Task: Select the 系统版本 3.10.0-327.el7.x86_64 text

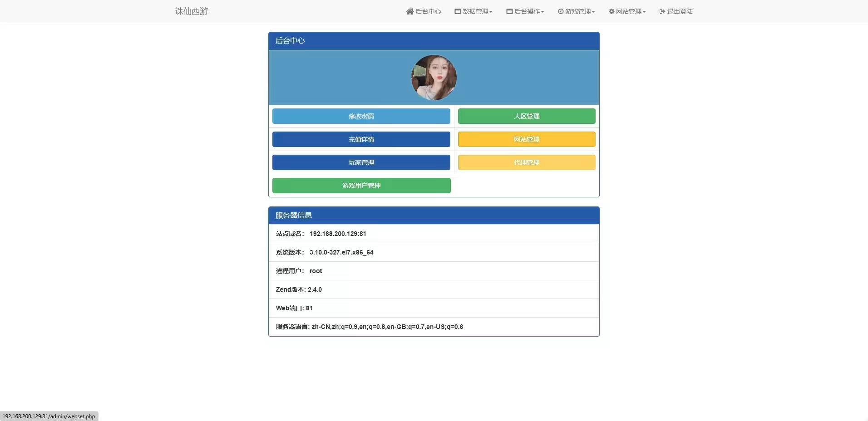Action: coord(325,252)
